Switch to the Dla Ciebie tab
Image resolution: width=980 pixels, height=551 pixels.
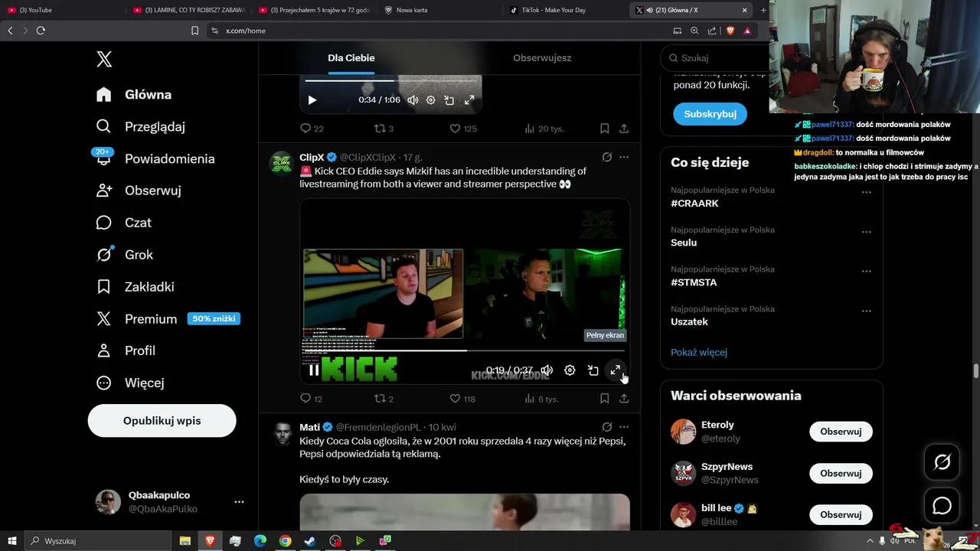(x=351, y=58)
